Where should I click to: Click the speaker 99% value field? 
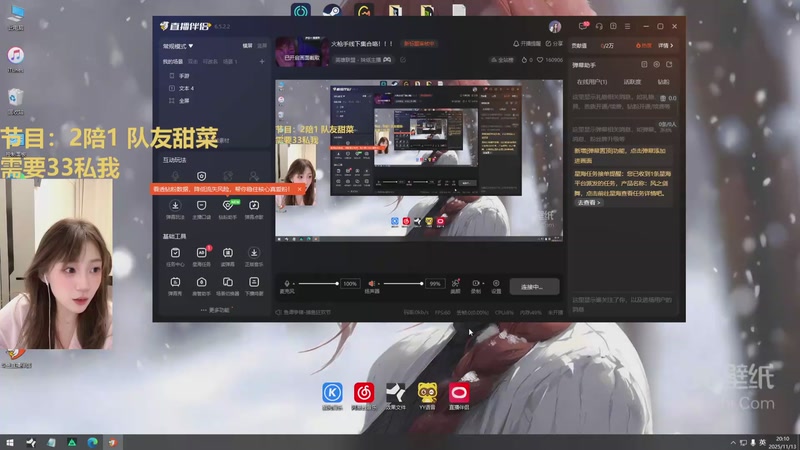[x=435, y=284]
